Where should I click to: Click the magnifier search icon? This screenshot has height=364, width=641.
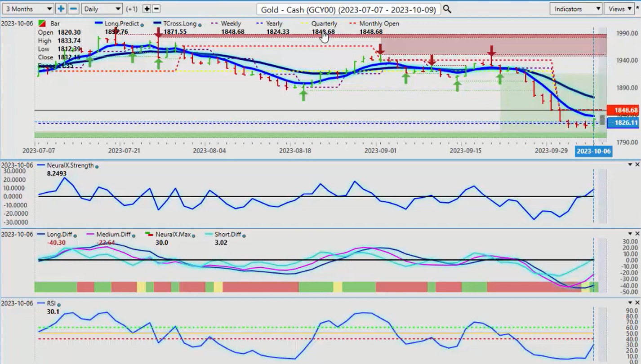(447, 9)
